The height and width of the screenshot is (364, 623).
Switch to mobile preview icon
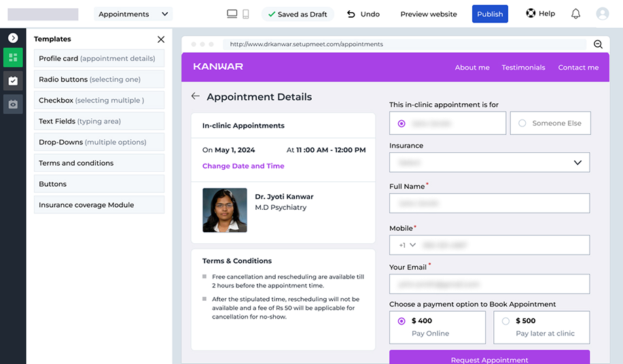[x=245, y=14]
